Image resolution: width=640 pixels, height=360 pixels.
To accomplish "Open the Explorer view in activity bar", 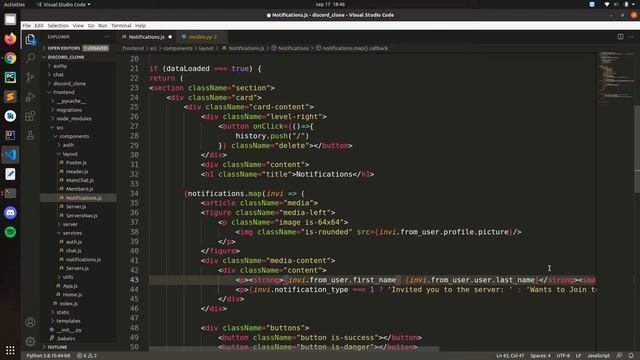I will pyautogui.click(x=30, y=39).
